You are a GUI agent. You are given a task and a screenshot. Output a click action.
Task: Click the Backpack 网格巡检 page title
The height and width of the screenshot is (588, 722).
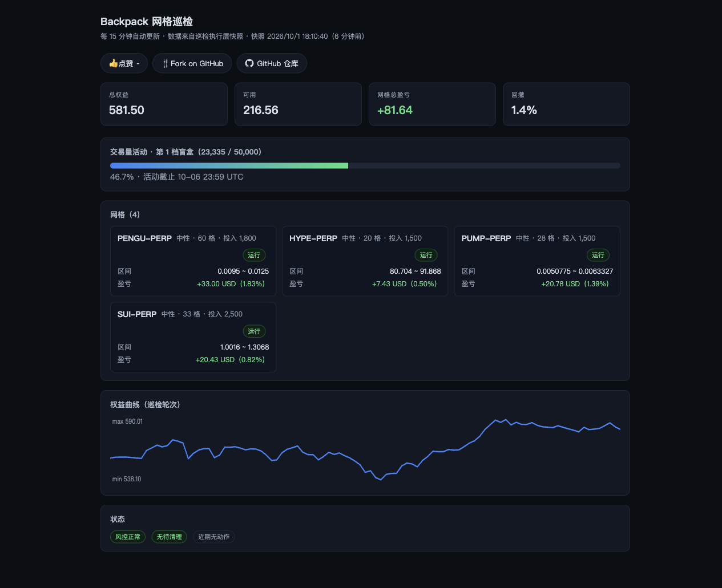coord(147,22)
